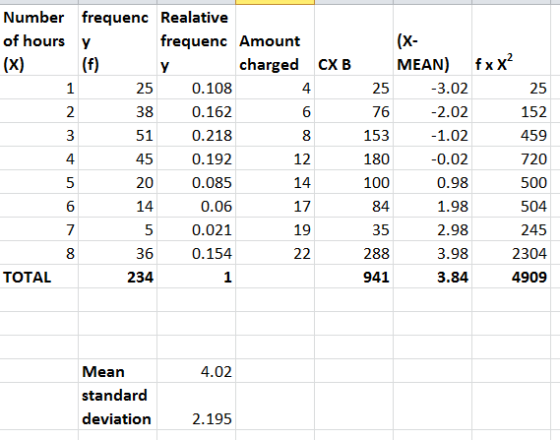Click CX B cell 35

click(x=354, y=230)
